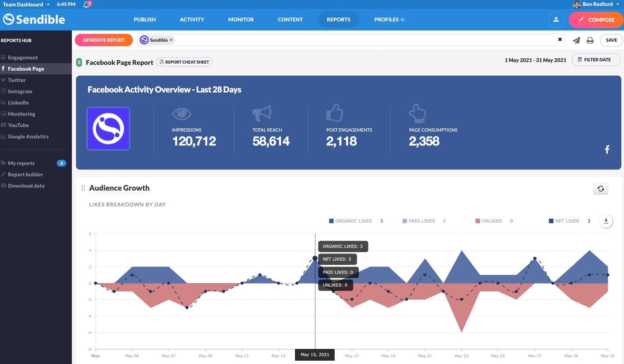
Task: Open the Filter Date picker
Action: (x=596, y=60)
